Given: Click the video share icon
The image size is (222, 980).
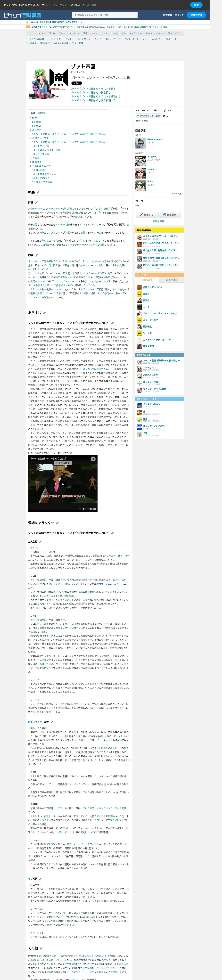Looking at the screenshot, I should 93,459.
